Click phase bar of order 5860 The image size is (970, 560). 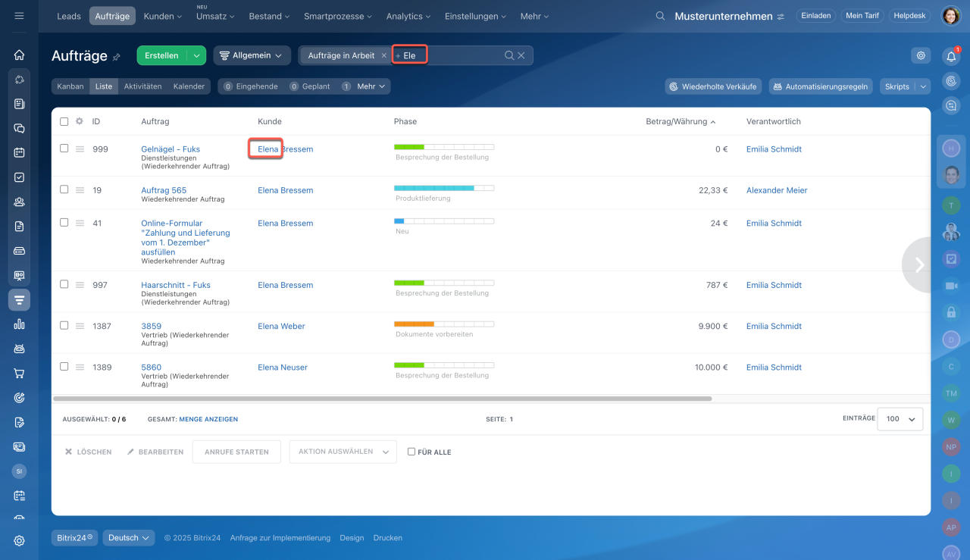[x=444, y=364]
